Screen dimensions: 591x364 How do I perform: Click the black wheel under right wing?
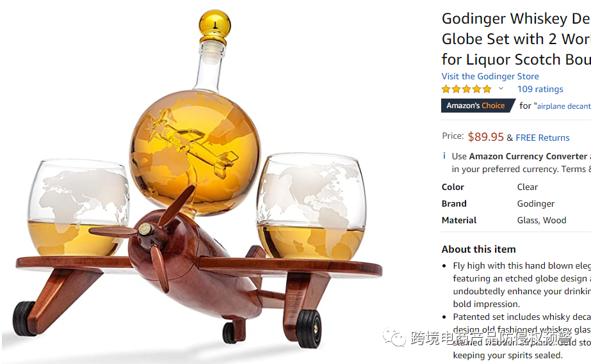[309, 329]
